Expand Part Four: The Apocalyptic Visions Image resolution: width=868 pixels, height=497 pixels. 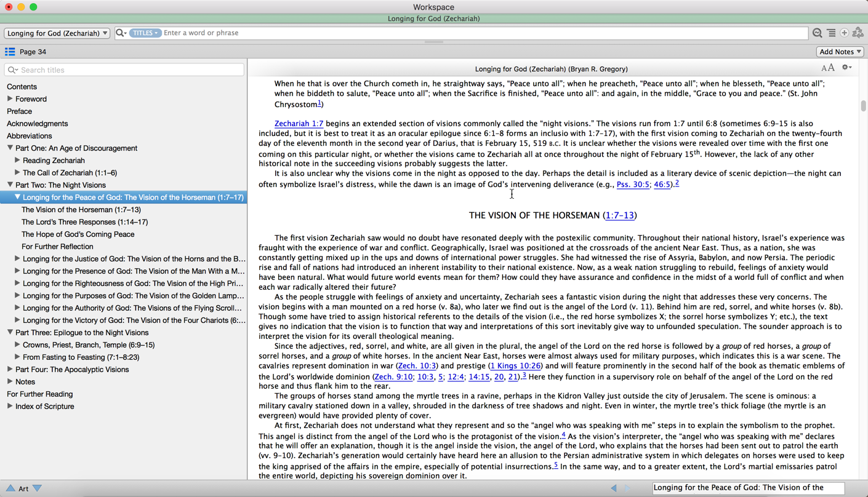(10, 369)
